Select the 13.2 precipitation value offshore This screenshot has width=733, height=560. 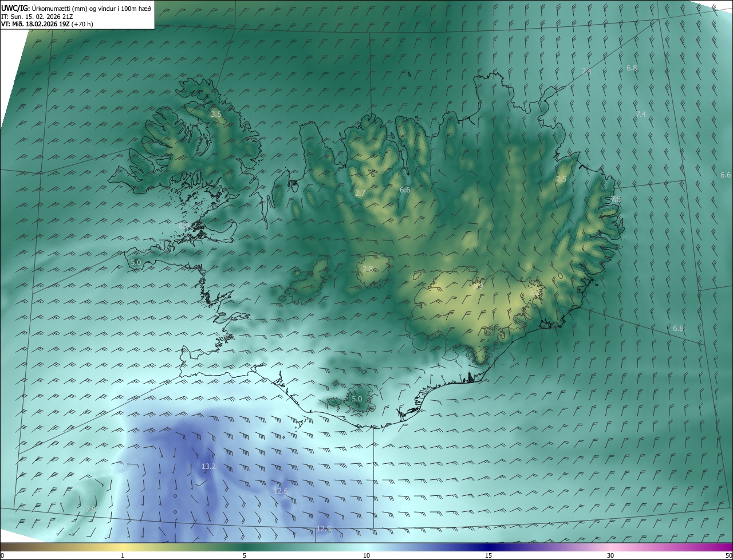click(208, 467)
